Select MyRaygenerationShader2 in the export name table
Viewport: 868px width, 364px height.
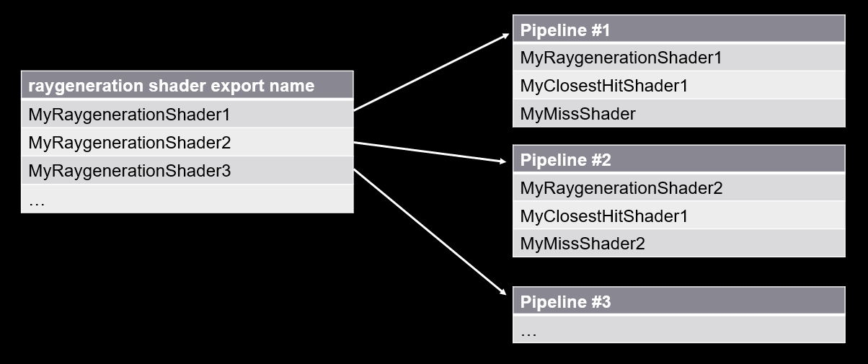point(187,143)
